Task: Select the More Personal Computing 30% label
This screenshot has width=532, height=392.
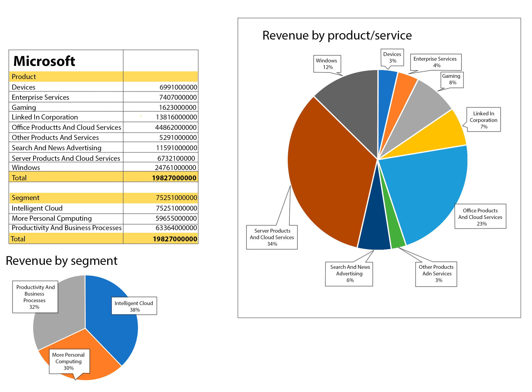Action: (69, 361)
